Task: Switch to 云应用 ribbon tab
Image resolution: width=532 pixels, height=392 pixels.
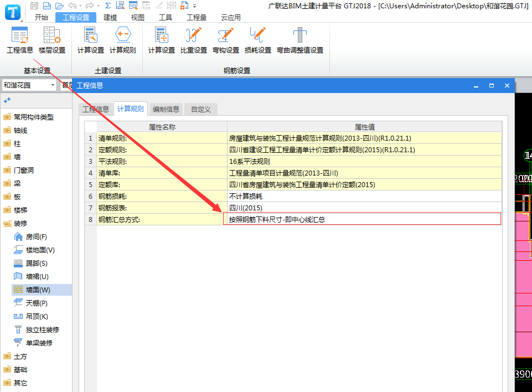Action: tap(231, 17)
